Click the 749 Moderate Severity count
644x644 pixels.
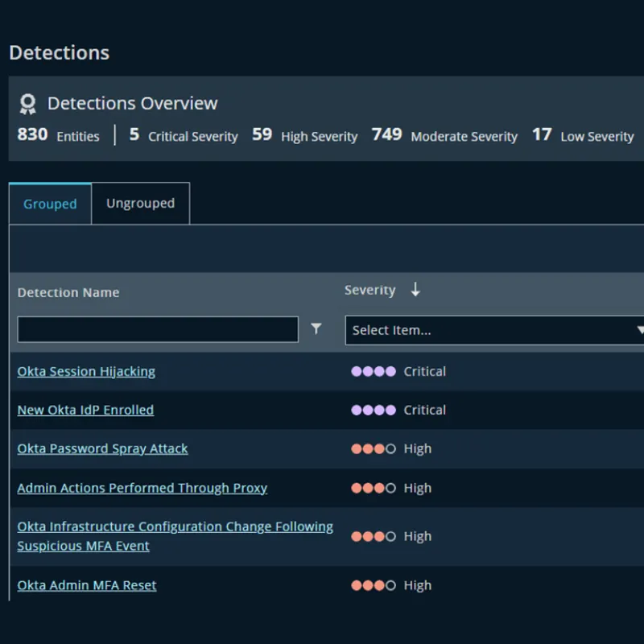coord(444,135)
